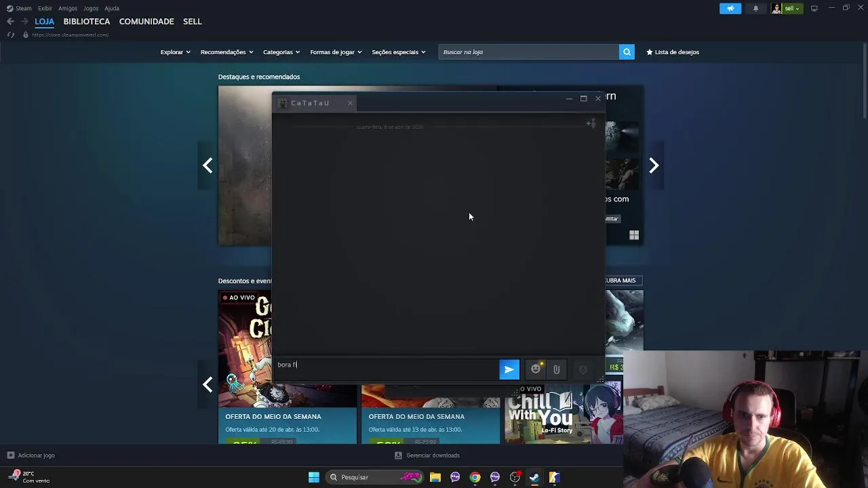Open the grayed-out icon right of the paperclip
Screen dimensions: 868x488
pyautogui.click(x=583, y=369)
